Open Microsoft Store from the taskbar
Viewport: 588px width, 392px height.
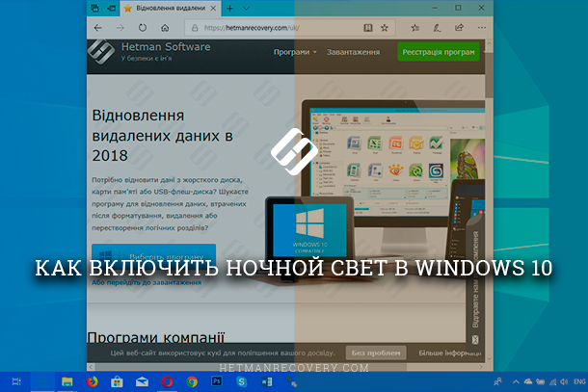[x=117, y=381]
